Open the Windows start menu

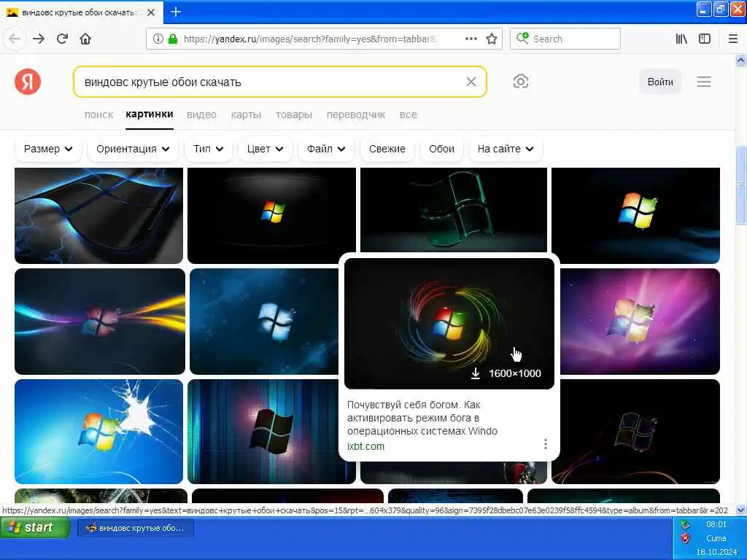click(35, 528)
